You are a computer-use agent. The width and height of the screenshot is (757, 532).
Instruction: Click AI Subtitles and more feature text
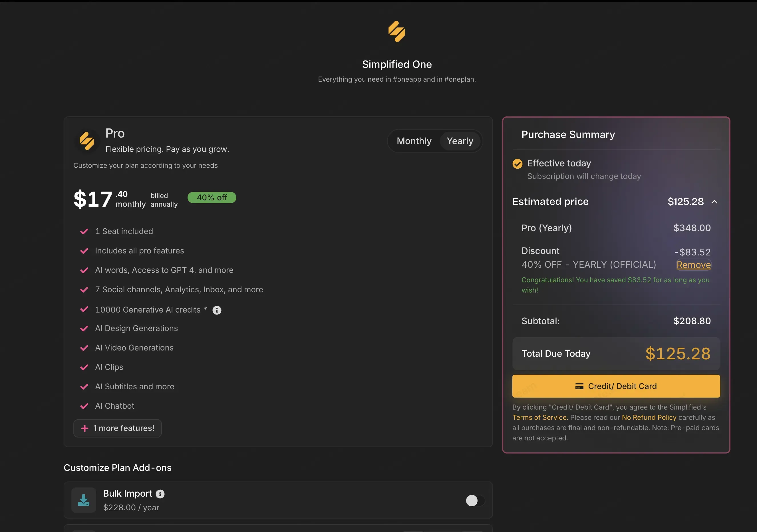tap(134, 387)
